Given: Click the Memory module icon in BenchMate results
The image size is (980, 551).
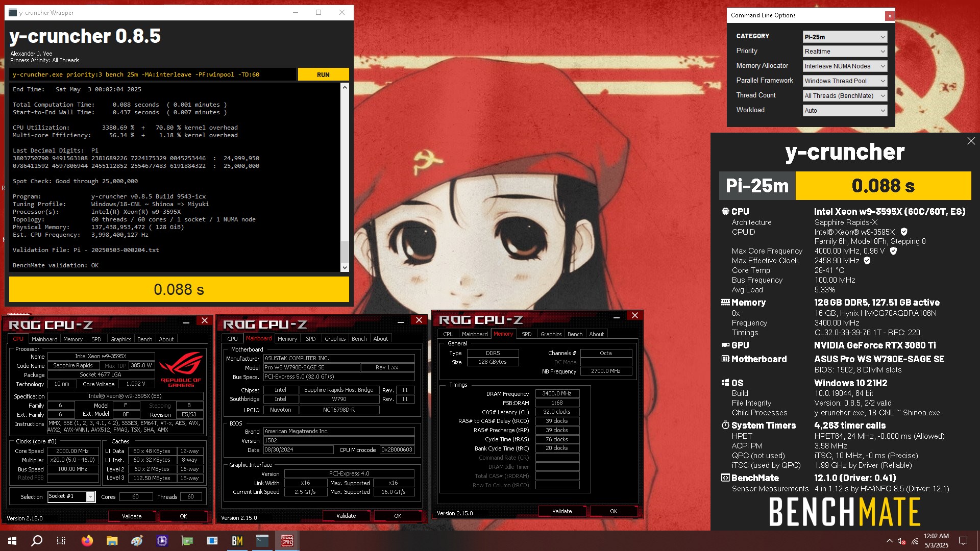Looking at the screenshot, I should (x=725, y=302).
